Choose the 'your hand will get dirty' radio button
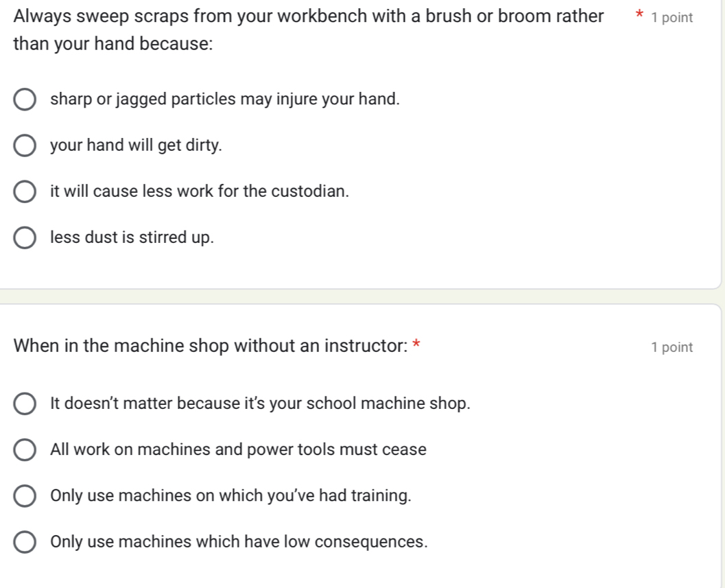 tap(25, 145)
